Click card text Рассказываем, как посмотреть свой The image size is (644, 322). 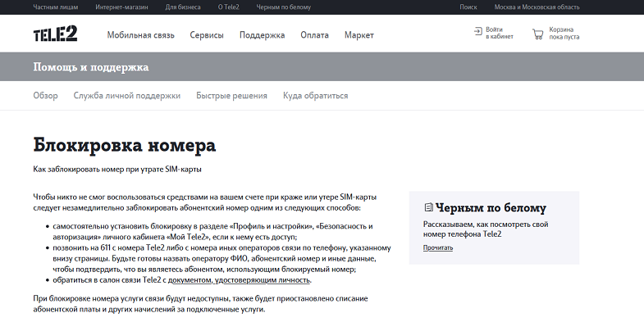click(x=486, y=229)
